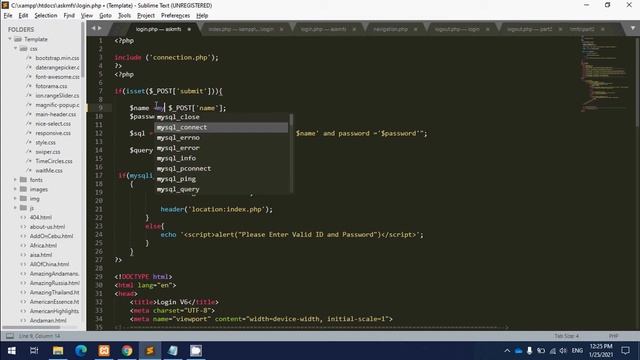Change Tab Size setting in status bar

567,336
